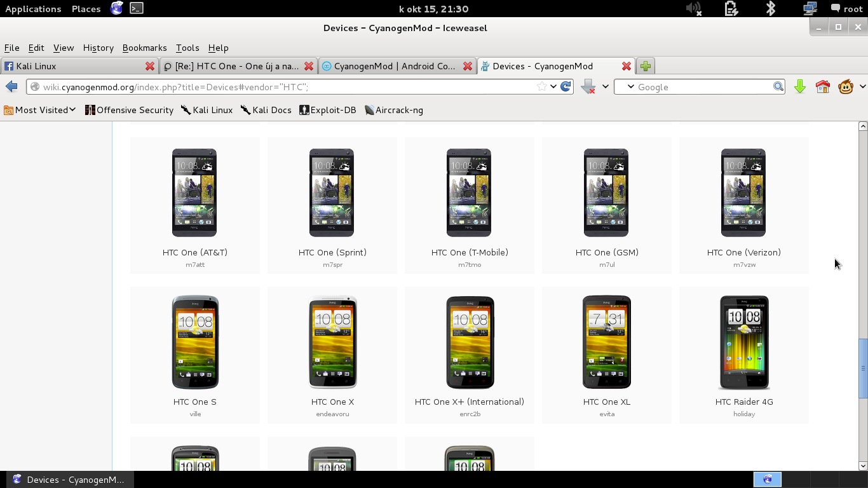This screenshot has width=868, height=488.
Task: Open the HTC Raider 4G device image
Action: pyautogui.click(x=744, y=342)
